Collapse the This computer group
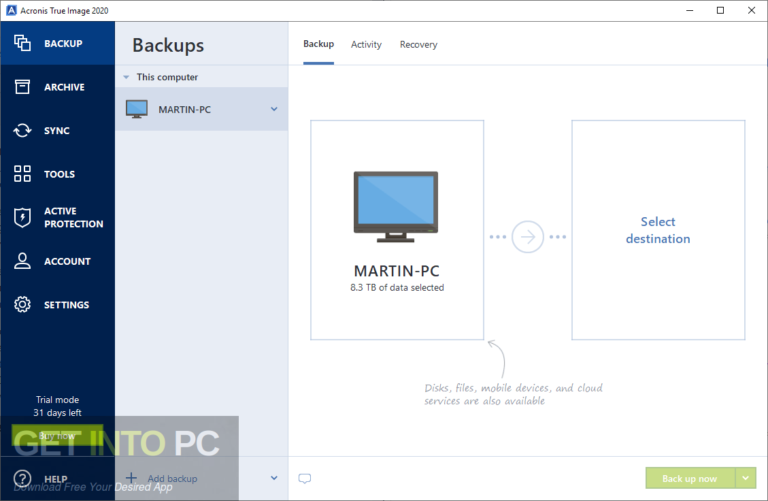This screenshot has height=501, width=768. click(x=126, y=77)
